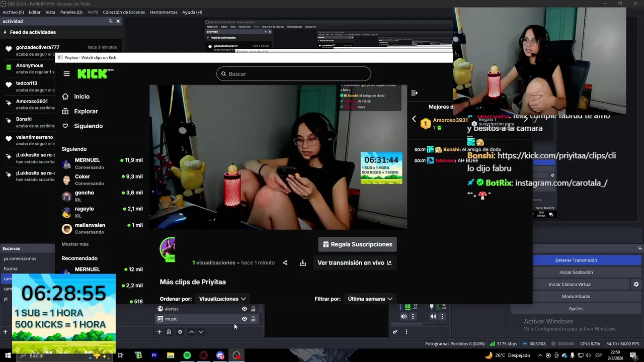The height and width of the screenshot is (362, 644).
Task: Open Spotify from the taskbar
Action: coord(187,355)
